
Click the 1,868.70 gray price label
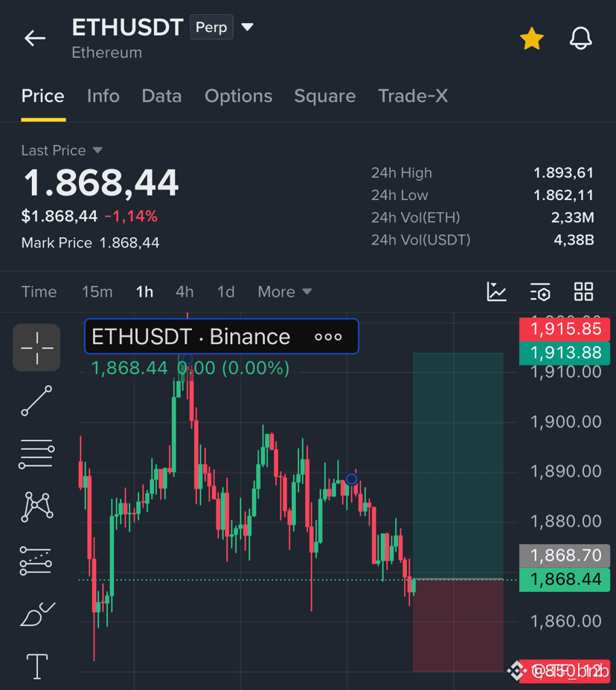[x=565, y=555]
